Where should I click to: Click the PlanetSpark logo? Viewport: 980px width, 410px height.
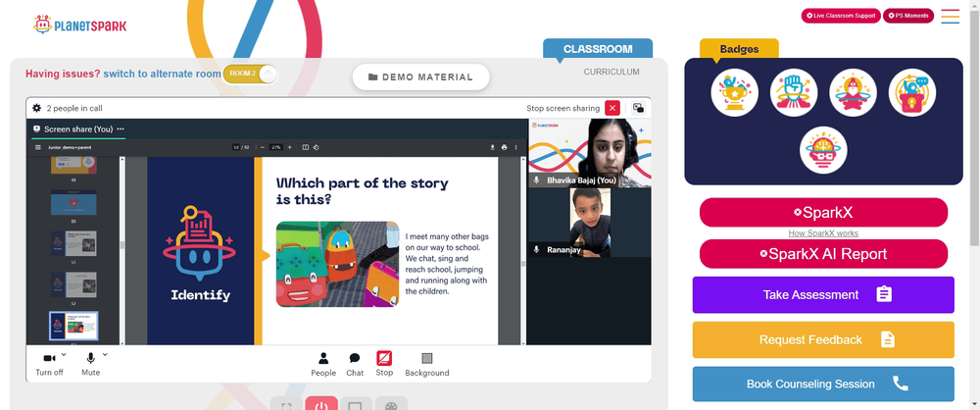[x=80, y=26]
